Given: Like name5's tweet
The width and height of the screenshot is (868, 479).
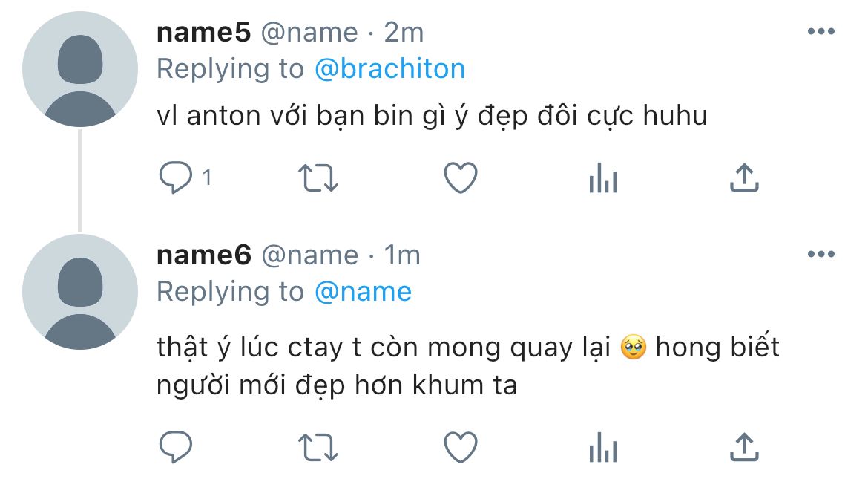Looking at the screenshot, I should pos(461,178).
